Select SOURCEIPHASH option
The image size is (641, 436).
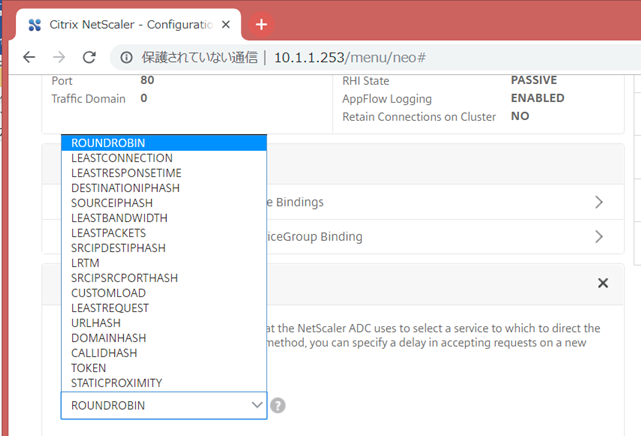point(164,203)
